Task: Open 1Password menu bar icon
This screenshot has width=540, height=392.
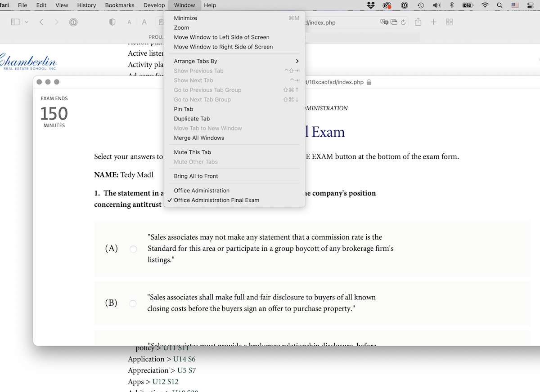Action: (x=404, y=5)
